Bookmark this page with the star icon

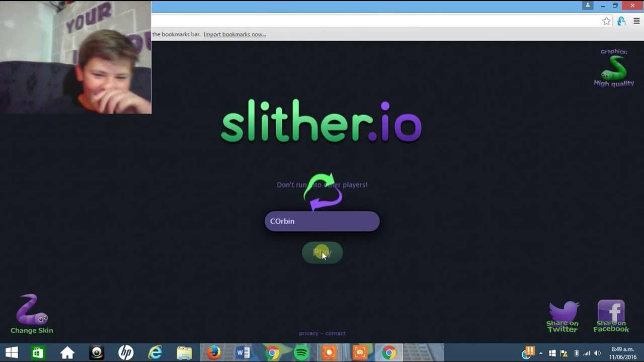tap(606, 21)
